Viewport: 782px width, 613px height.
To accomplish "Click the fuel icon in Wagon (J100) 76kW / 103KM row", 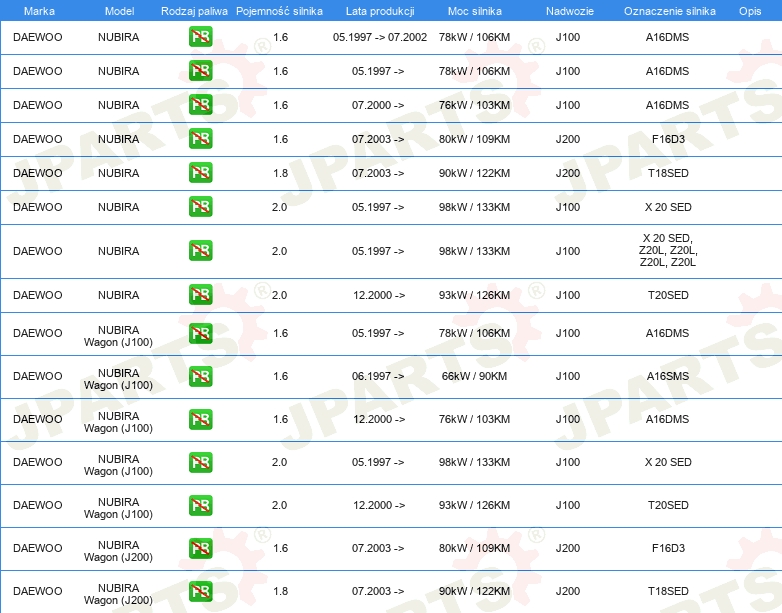I will (200, 419).
